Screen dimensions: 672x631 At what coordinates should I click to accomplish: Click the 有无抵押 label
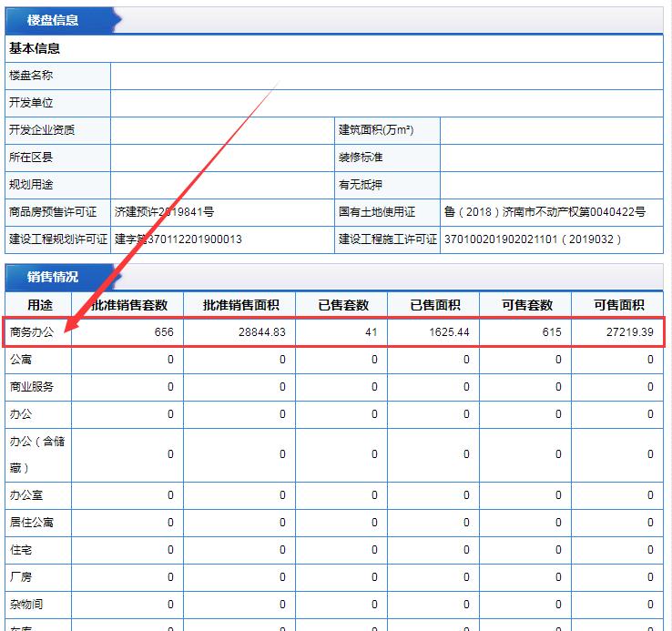pyautogui.click(x=361, y=185)
